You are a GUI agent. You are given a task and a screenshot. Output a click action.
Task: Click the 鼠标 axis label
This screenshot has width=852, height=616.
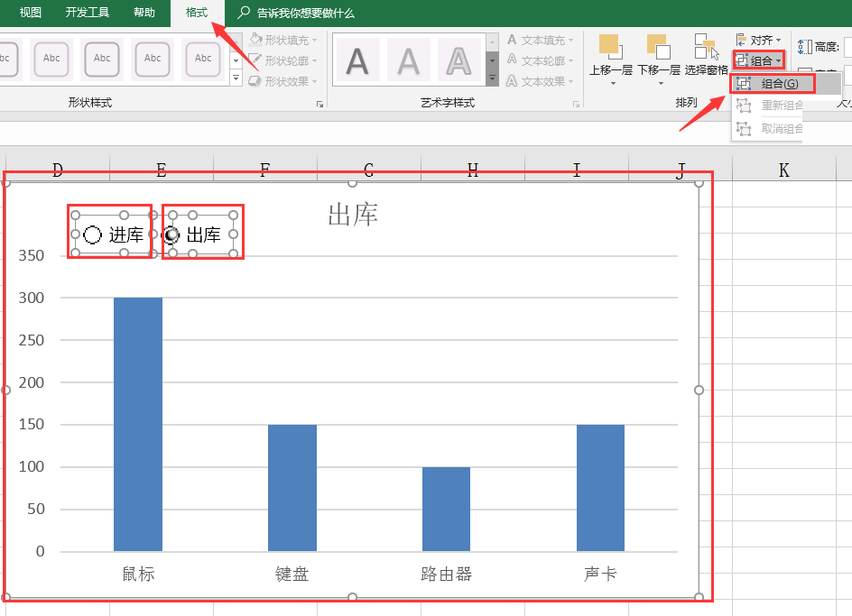tap(138, 574)
